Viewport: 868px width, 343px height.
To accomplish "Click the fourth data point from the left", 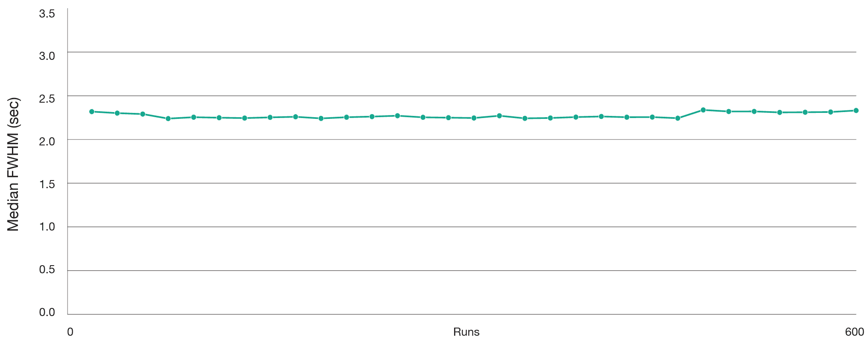I will coord(168,118).
